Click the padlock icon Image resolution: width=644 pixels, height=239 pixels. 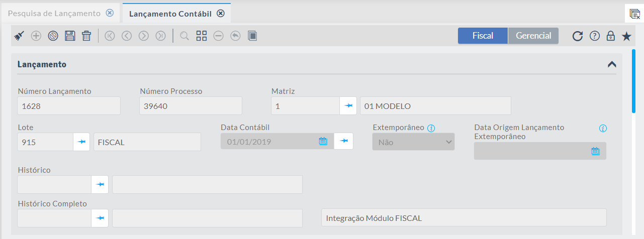click(x=610, y=36)
